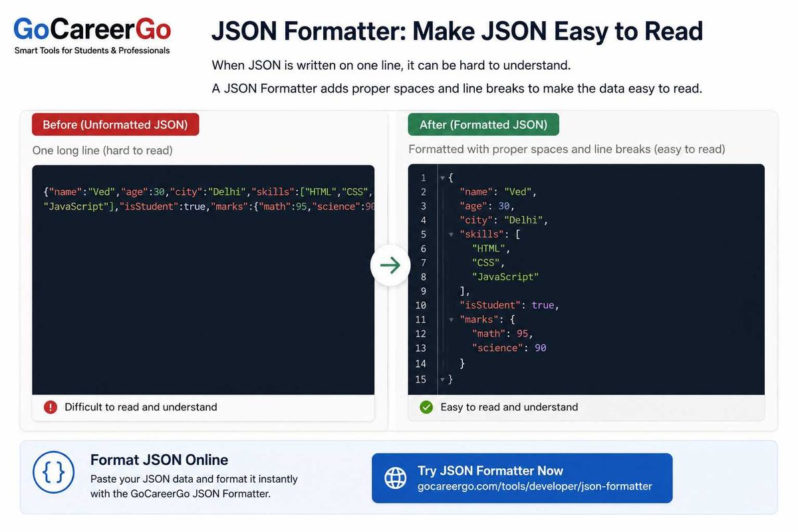Image resolution: width=798 pixels, height=532 pixels.
Task: Click "math": 95 on line 12
Action: click(x=502, y=334)
